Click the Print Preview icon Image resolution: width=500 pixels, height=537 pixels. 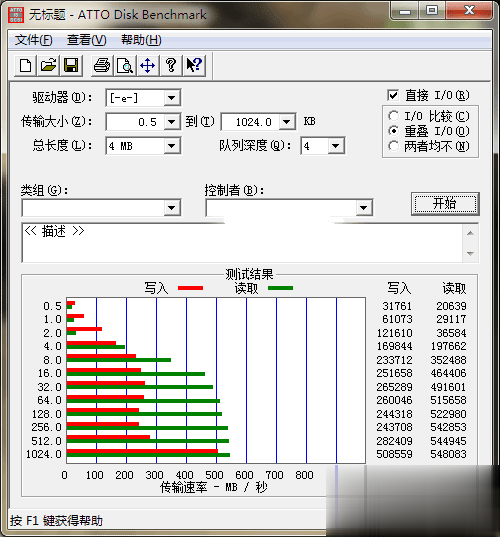point(125,65)
